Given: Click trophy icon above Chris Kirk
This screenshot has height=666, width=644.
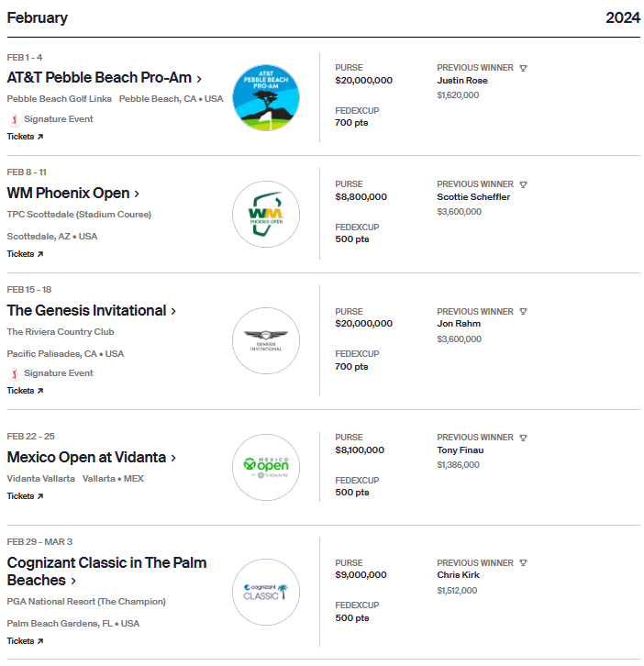Looking at the screenshot, I should click(523, 562).
